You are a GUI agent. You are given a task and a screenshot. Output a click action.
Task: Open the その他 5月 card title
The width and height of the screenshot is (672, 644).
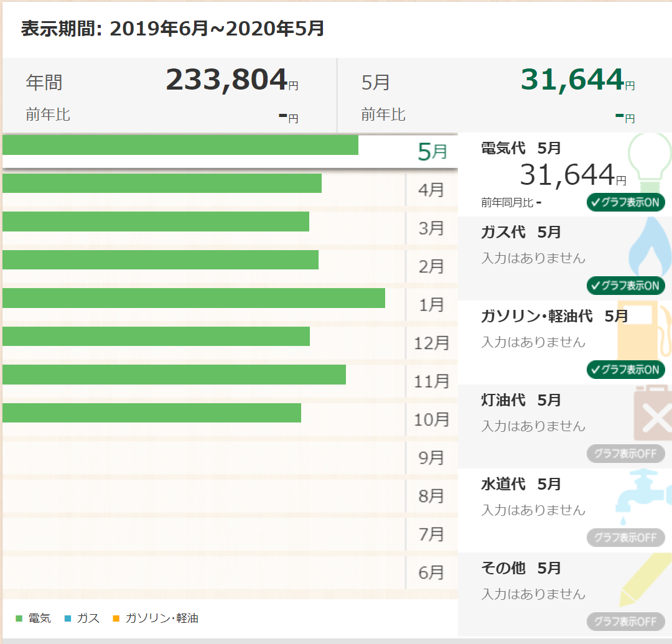coord(521,568)
